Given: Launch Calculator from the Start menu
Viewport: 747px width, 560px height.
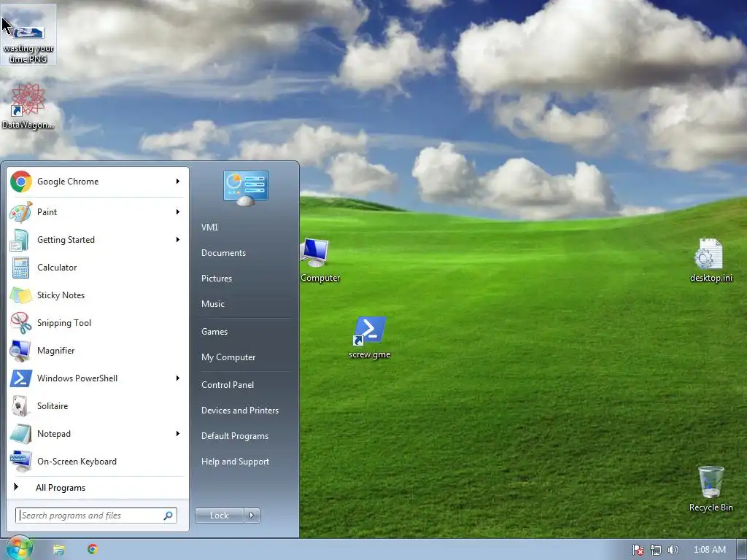Looking at the screenshot, I should tap(97, 268).
